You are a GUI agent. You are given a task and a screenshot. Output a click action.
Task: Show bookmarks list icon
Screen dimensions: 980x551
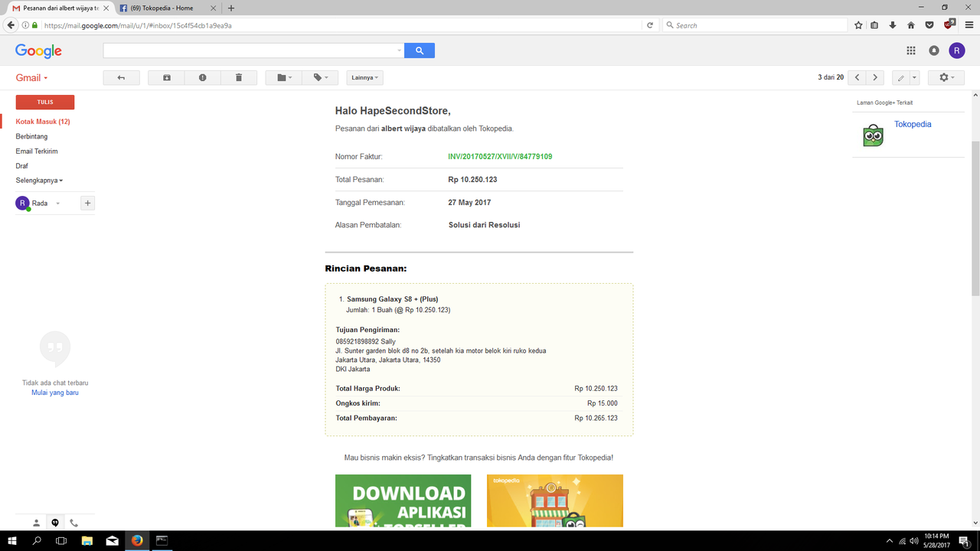[x=875, y=25]
